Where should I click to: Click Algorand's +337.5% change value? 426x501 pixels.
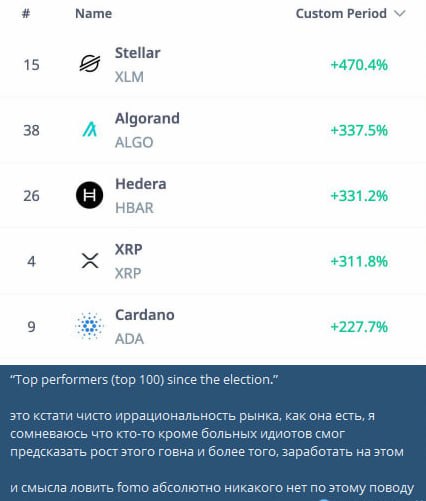pyautogui.click(x=359, y=130)
